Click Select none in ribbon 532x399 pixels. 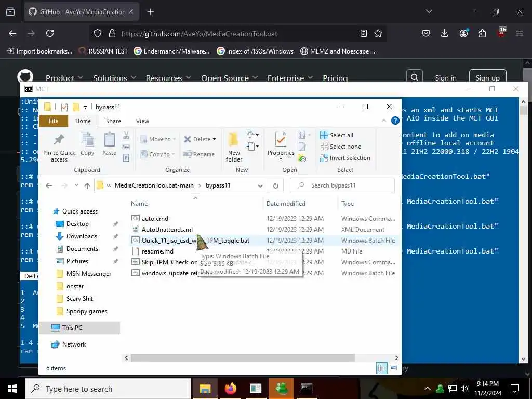(x=341, y=147)
